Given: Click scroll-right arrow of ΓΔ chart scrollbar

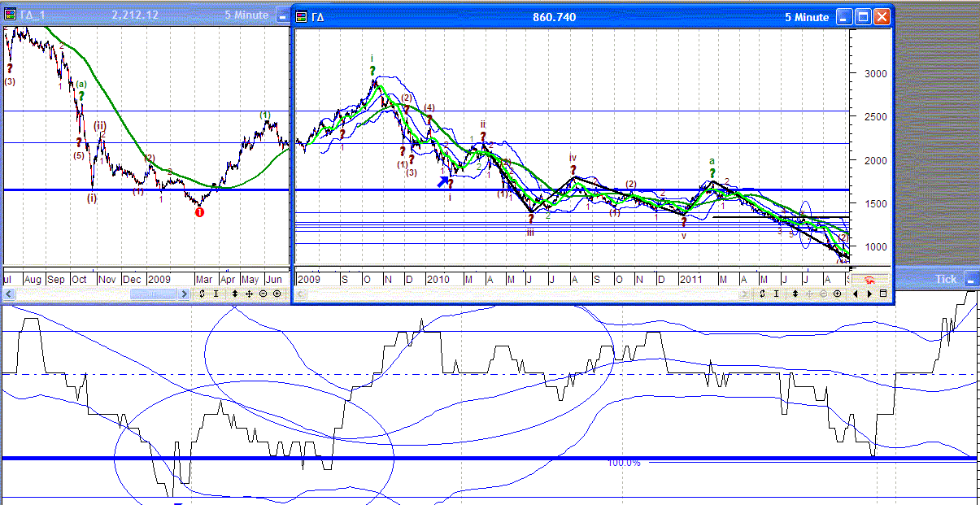Looking at the screenshot, I should coord(744,293).
